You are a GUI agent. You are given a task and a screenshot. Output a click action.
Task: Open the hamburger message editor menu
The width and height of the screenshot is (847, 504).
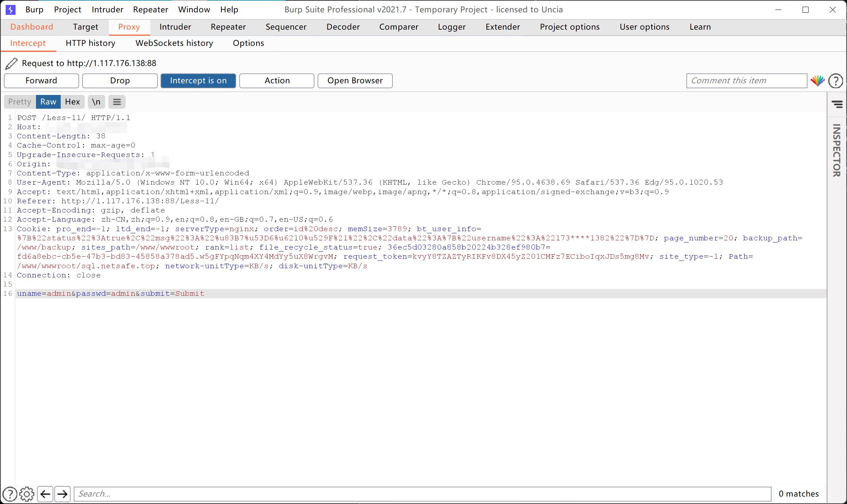tap(117, 102)
